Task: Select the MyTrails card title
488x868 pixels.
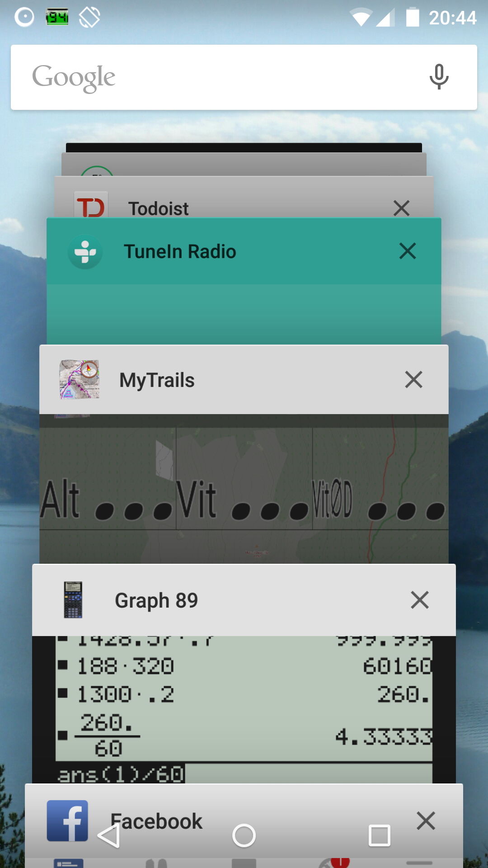Action: pos(157,380)
